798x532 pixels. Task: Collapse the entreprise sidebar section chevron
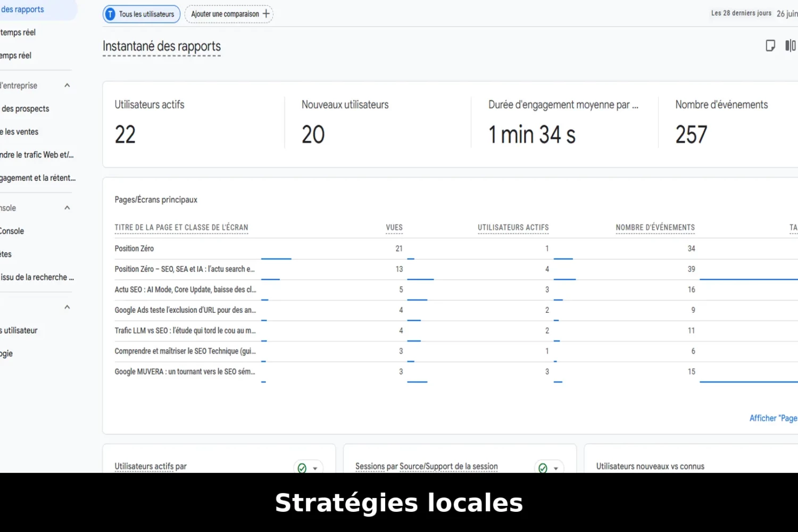[67, 86]
